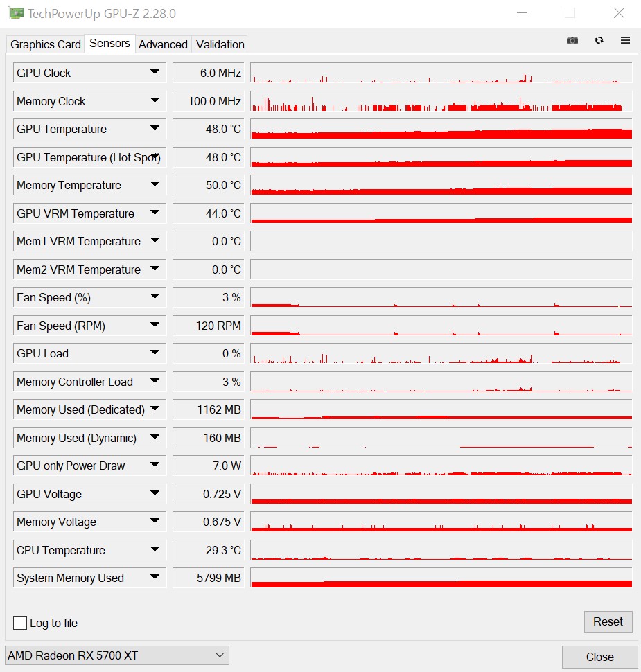This screenshot has height=672, width=641.
Task: Click the 0.725 V GPU Voltage value
Action: [209, 494]
